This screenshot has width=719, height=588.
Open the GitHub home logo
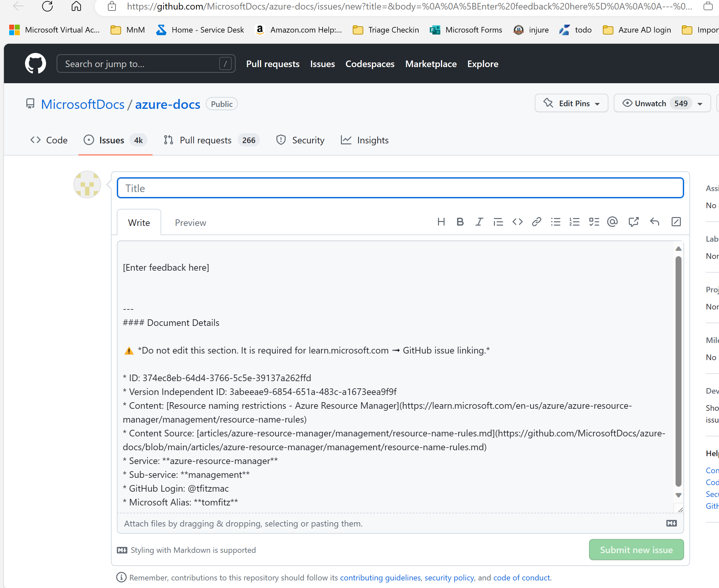coord(35,63)
